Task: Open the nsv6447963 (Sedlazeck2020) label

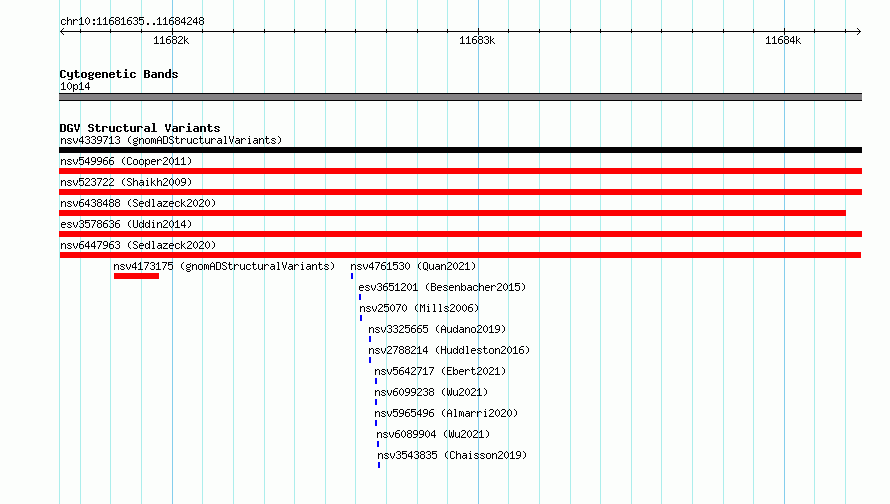Action: tap(138, 245)
